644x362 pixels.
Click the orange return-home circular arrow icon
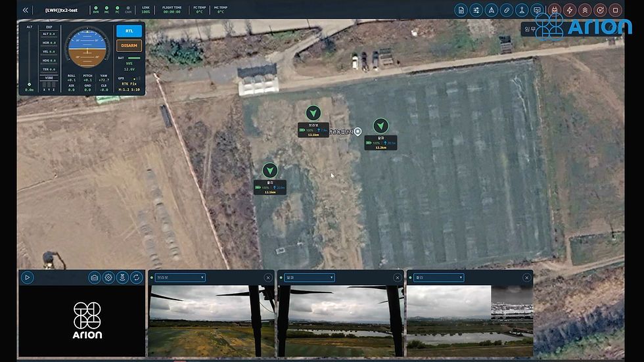point(600,11)
